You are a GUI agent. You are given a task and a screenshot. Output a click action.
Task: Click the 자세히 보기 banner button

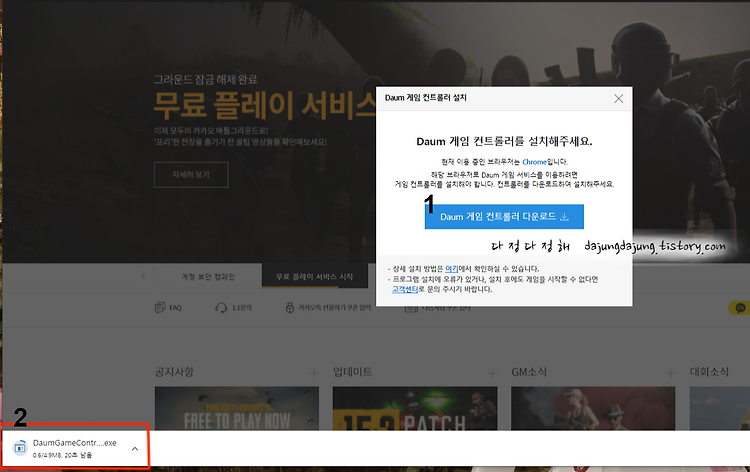(191, 175)
